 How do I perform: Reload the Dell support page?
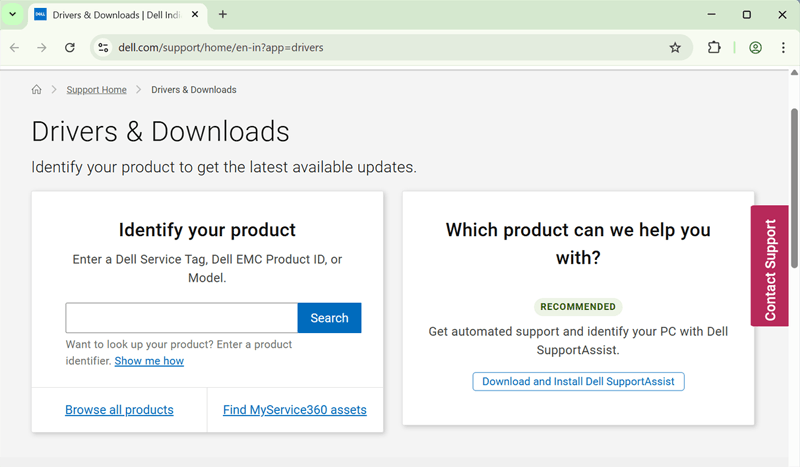pos(70,47)
